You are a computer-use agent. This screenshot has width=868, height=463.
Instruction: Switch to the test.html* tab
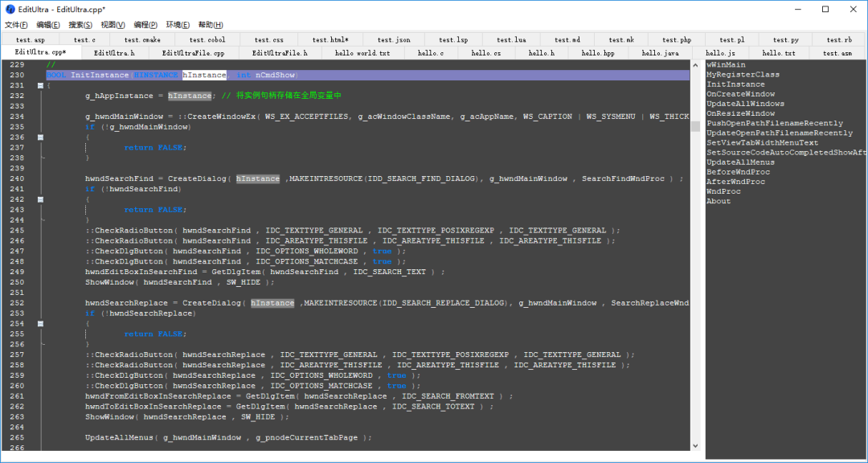330,40
